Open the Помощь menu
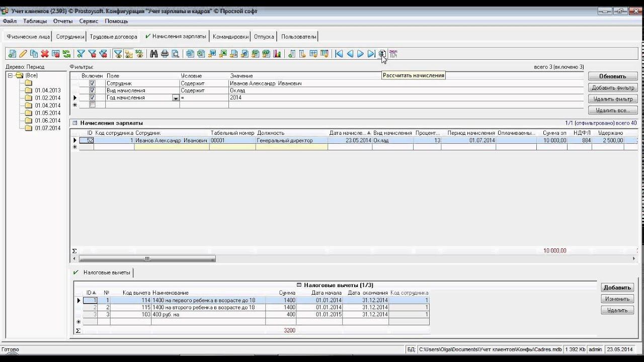Screen dimensions: 644x362 116,21
